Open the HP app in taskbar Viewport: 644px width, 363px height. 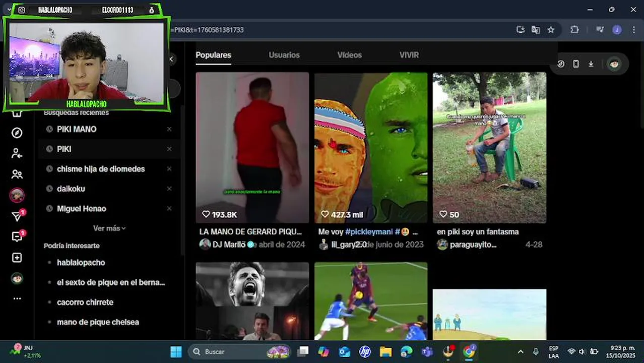click(365, 351)
